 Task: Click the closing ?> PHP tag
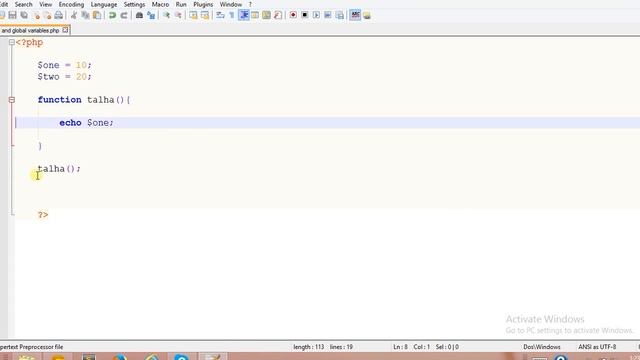(x=43, y=215)
